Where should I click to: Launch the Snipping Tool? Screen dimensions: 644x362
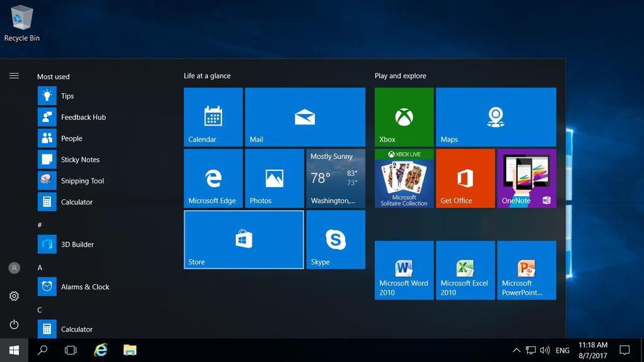103,181
